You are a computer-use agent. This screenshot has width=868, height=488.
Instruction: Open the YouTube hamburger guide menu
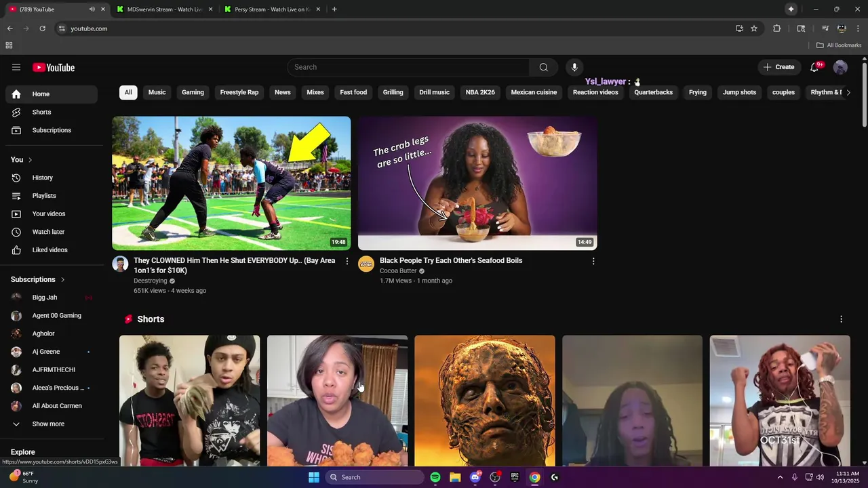coord(16,67)
